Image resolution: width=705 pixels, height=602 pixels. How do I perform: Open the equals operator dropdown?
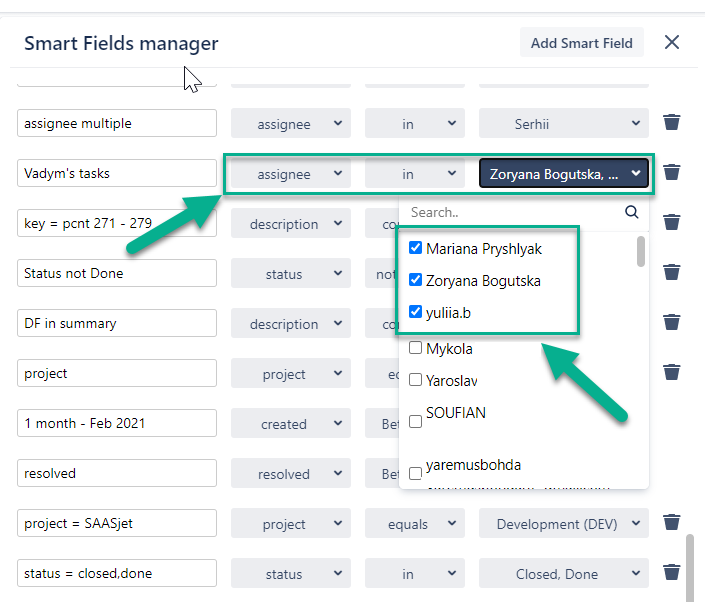415,523
